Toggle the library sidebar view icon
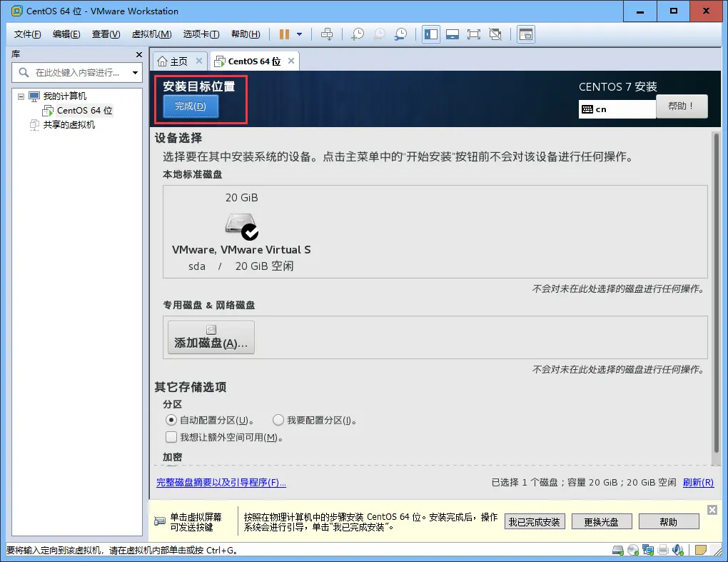The width and height of the screenshot is (728, 562). click(431, 34)
